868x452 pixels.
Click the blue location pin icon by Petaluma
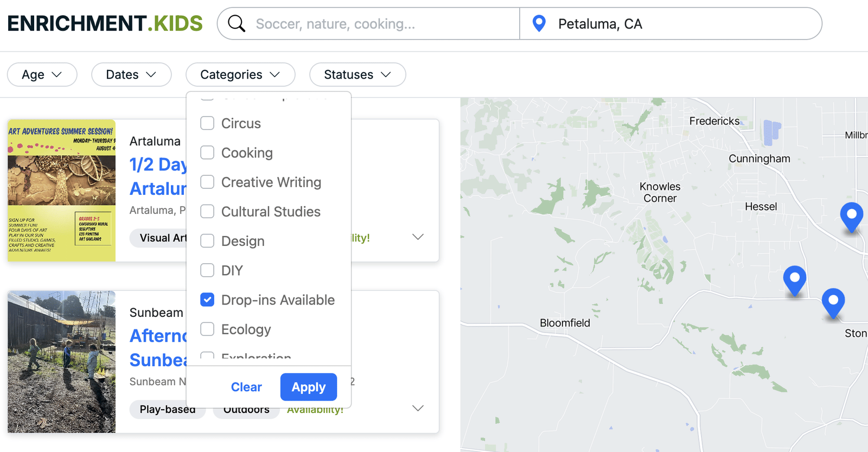(539, 23)
